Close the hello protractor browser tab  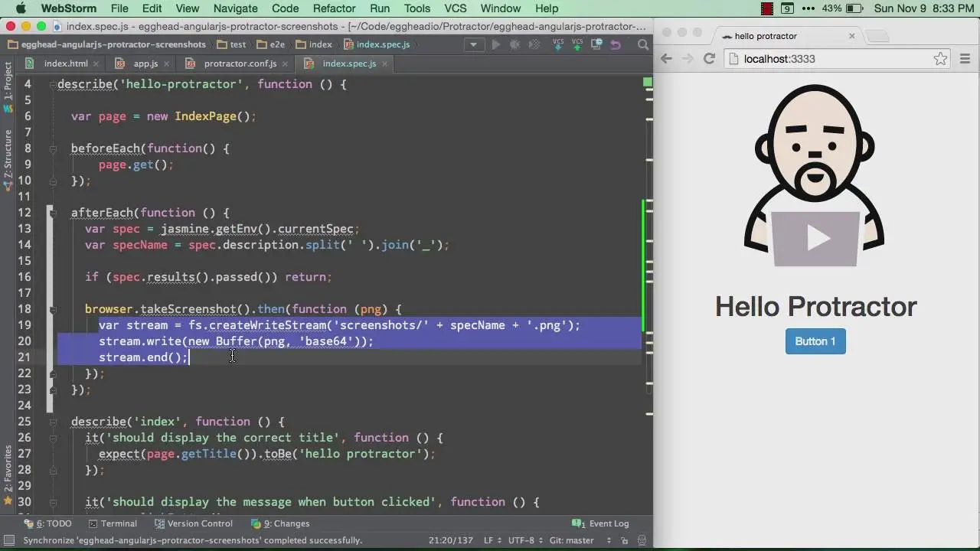pyautogui.click(x=851, y=36)
